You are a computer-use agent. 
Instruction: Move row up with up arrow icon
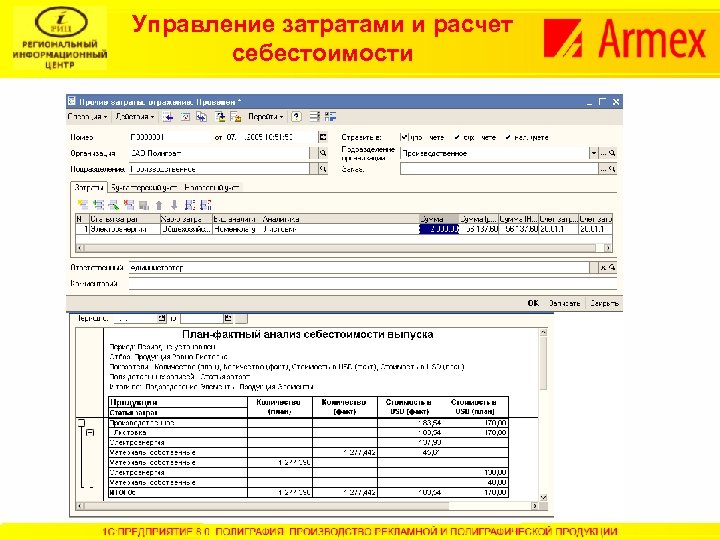pos(159,205)
